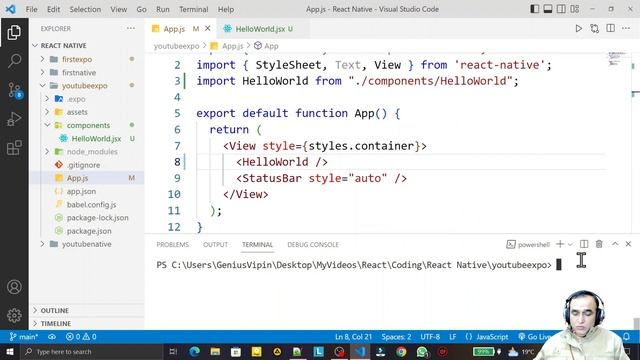Open HelloWorld.jsx in the file tree
The width and height of the screenshot is (640, 360).
(96, 138)
